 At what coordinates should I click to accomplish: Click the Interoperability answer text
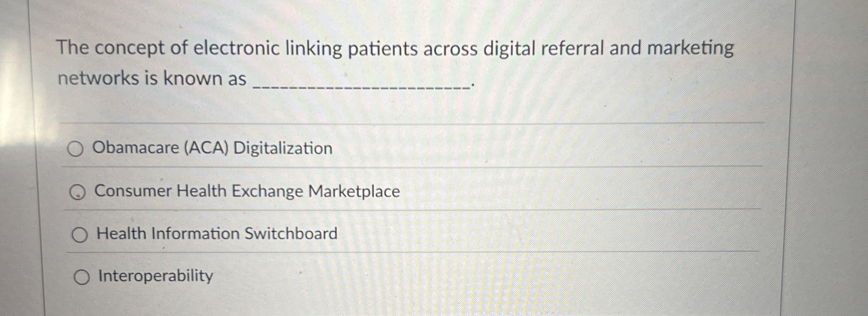point(155,276)
